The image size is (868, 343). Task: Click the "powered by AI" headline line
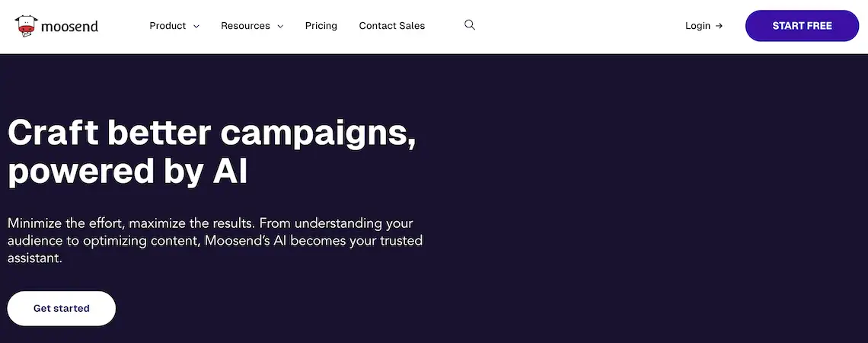coord(128,173)
